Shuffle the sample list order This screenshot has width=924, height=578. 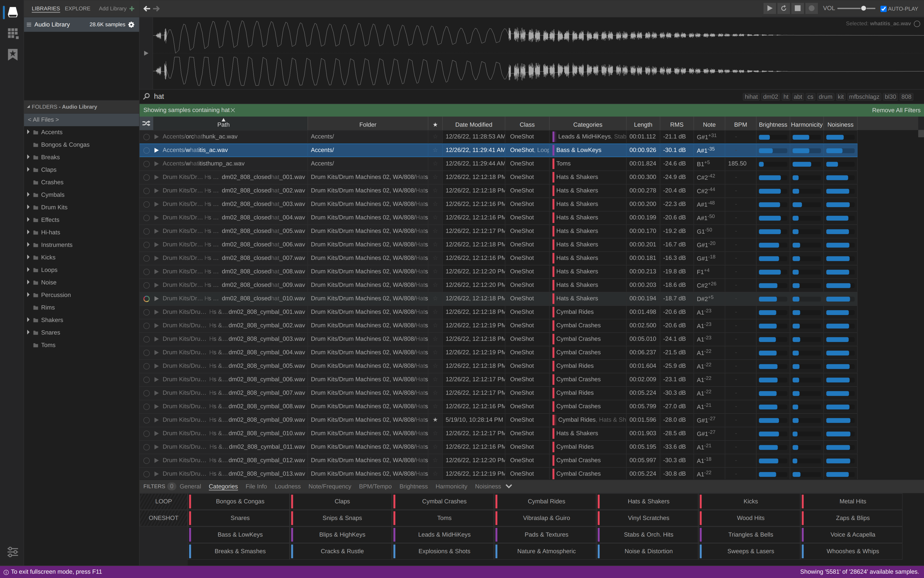(x=146, y=123)
